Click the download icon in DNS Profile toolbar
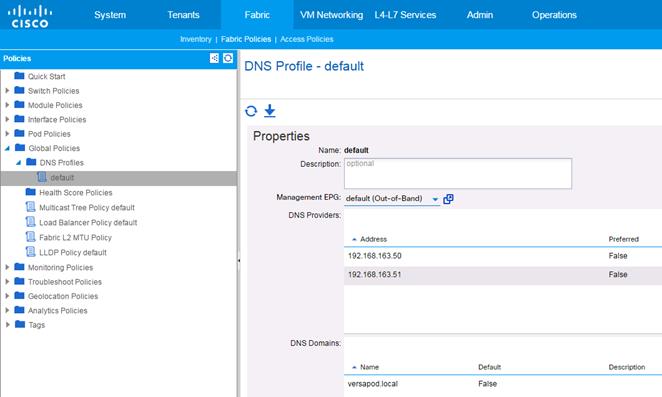Image resolution: width=662 pixels, height=397 pixels. coord(269,111)
